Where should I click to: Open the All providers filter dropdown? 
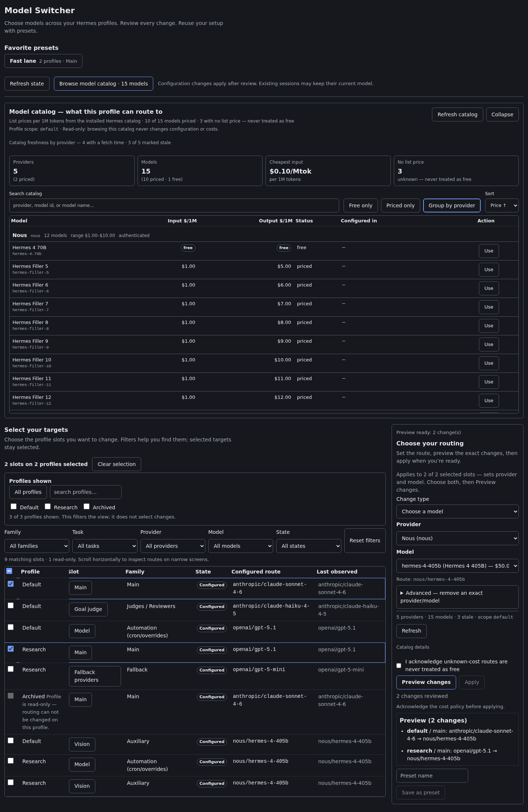[173, 546]
